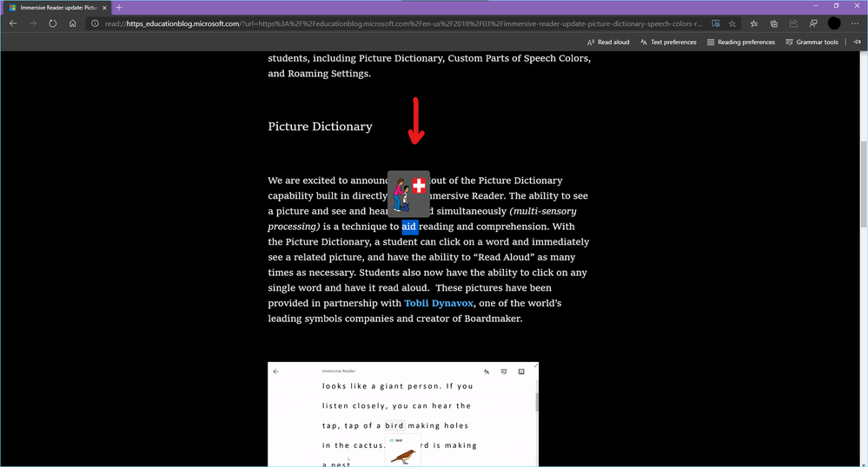Exit Immersive Reader via address bar icon
This screenshot has width=868, height=467.
pyautogui.click(x=715, y=23)
